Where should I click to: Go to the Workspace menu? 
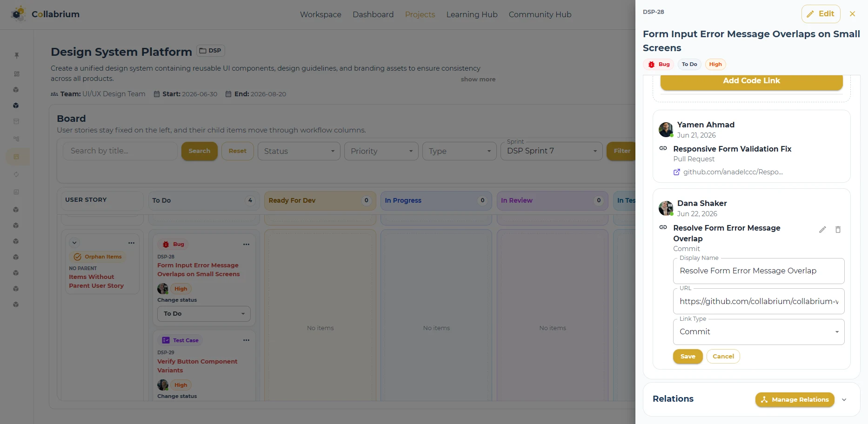click(x=320, y=14)
